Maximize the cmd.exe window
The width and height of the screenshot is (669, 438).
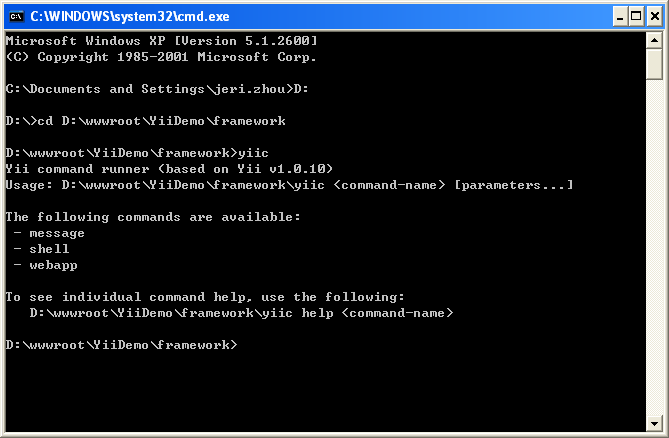click(636, 17)
